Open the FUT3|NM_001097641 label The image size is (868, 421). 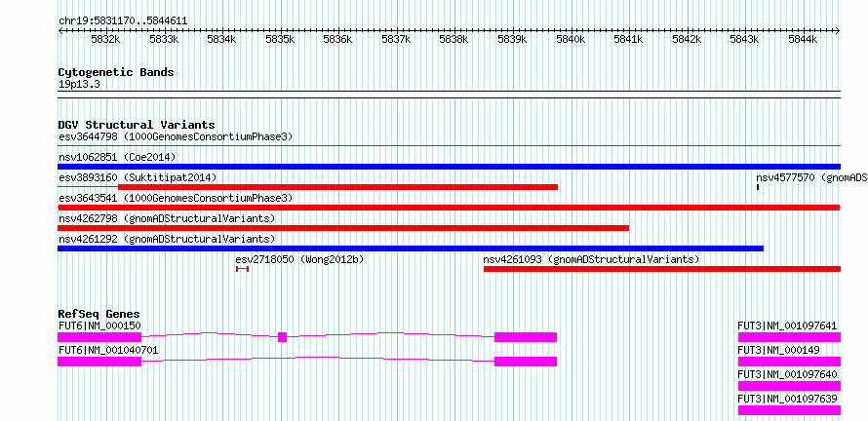tap(787, 325)
